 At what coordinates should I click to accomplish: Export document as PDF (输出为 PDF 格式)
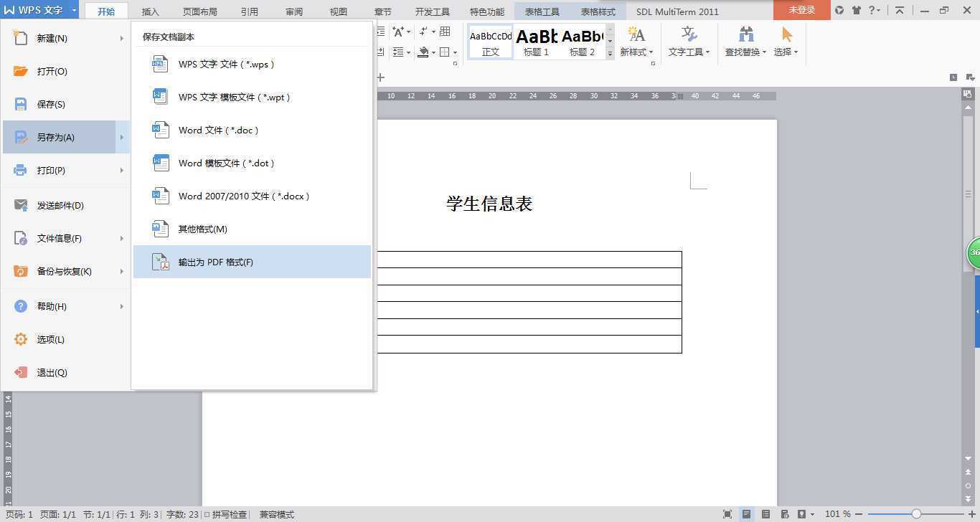[x=252, y=262]
